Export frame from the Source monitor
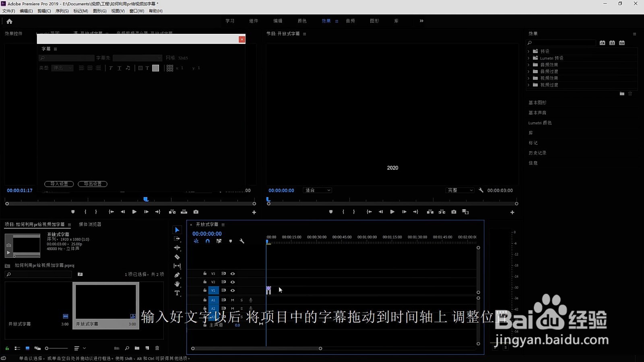Viewport: 644px width, 362px height. 196,212
